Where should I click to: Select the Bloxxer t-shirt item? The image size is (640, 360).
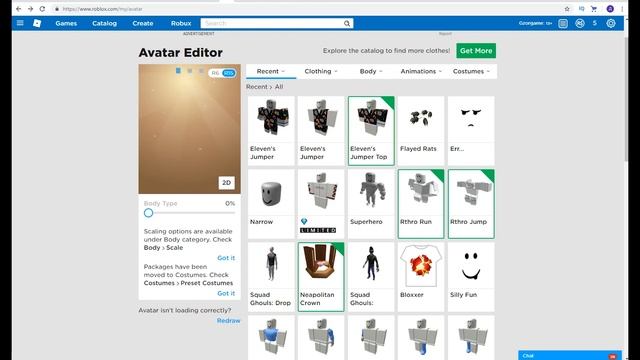421,277
